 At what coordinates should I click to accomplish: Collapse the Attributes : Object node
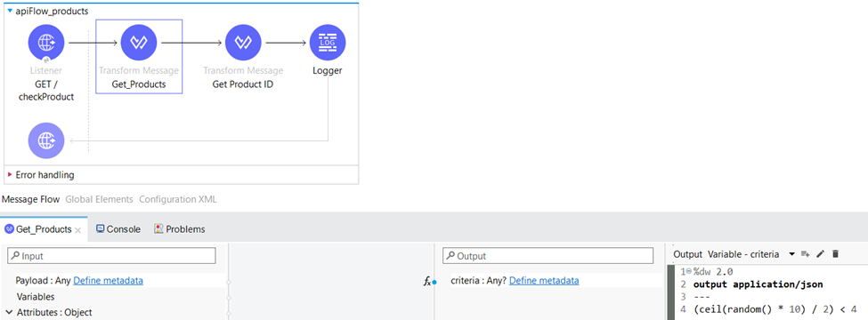click(9, 312)
